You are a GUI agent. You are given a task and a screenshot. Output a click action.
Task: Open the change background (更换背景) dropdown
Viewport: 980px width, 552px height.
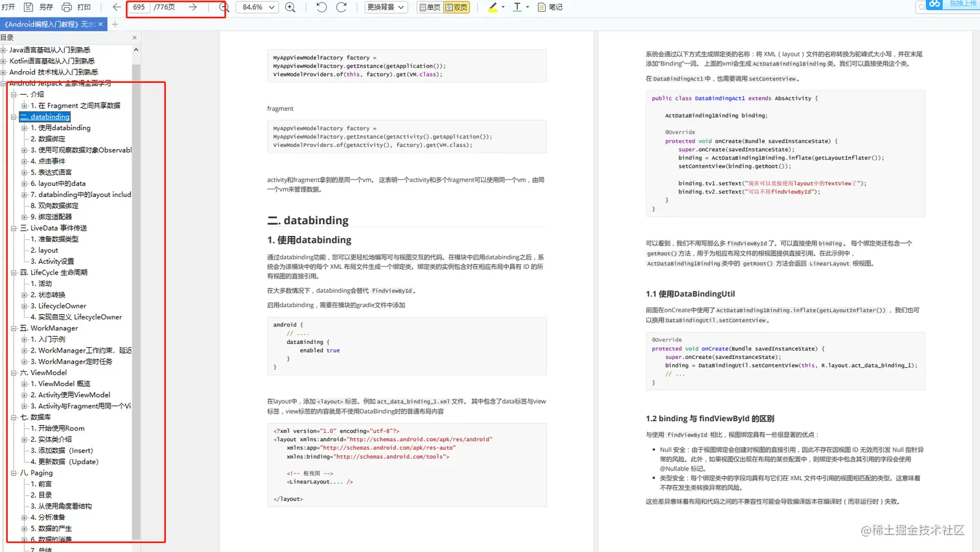point(386,7)
